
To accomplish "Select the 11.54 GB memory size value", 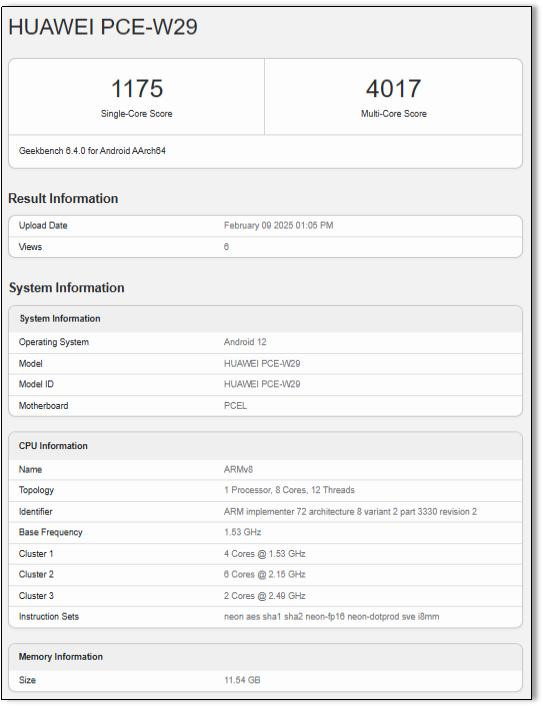I will pos(242,680).
